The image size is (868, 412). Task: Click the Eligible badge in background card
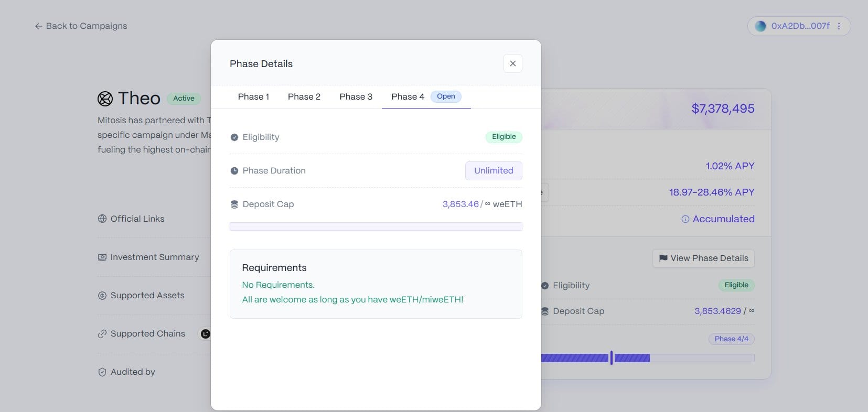(736, 285)
